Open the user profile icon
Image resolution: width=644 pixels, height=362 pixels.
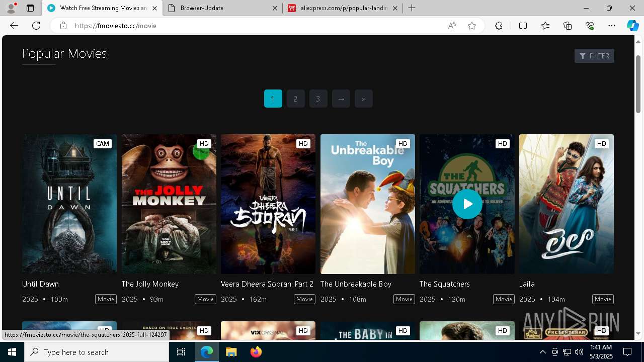11,8
